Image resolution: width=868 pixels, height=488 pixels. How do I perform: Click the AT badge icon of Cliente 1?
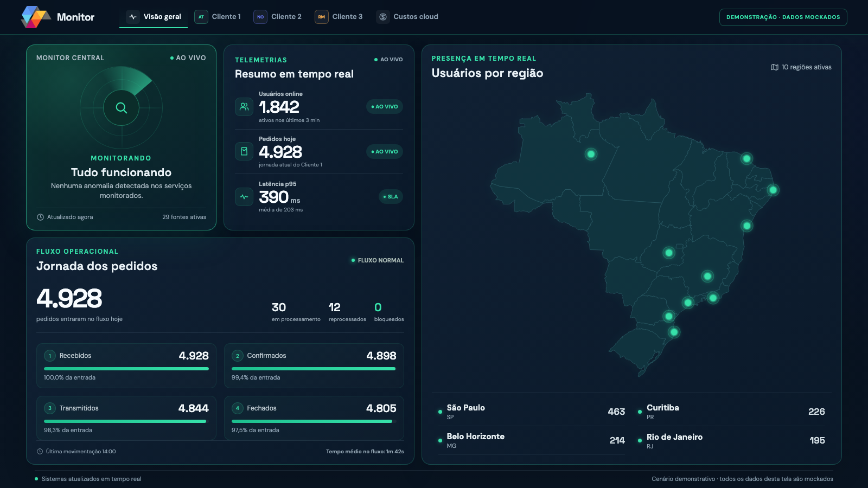pyautogui.click(x=201, y=17)
